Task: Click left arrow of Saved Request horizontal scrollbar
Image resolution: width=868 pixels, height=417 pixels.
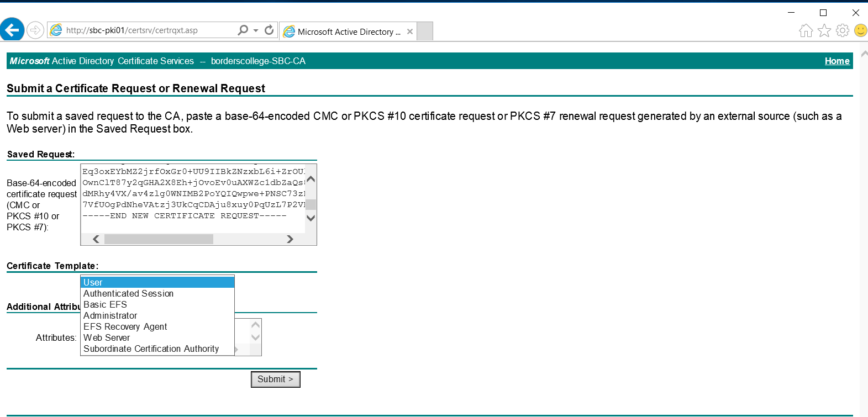Action: [96, 239]
